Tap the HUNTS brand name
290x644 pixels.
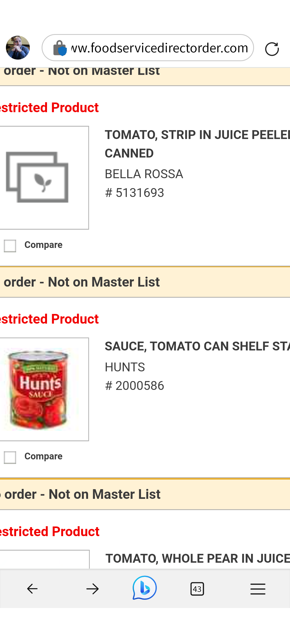[125, 367]
